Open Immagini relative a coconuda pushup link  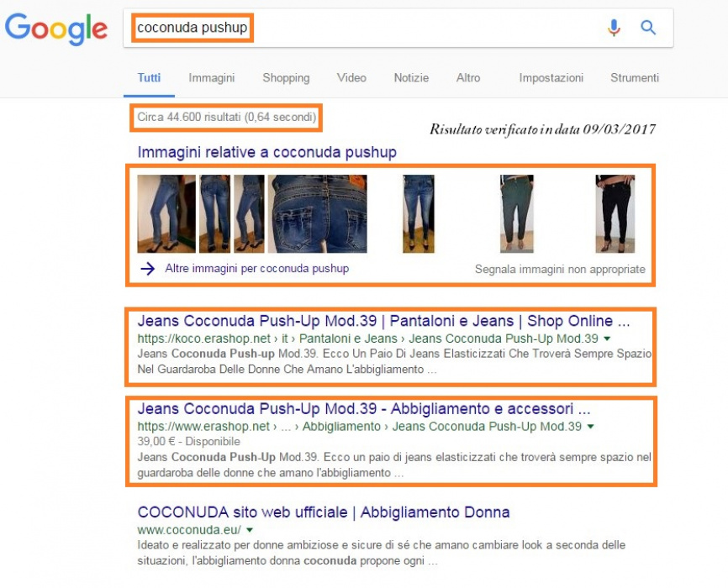267,152
